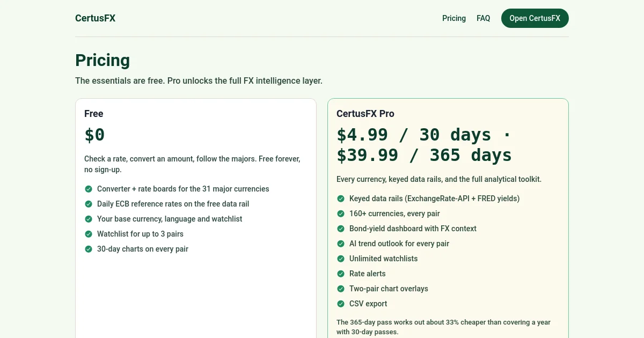Click 'AI trend outlook for every pair' text

pyautogui.click(x=399, y=244)
